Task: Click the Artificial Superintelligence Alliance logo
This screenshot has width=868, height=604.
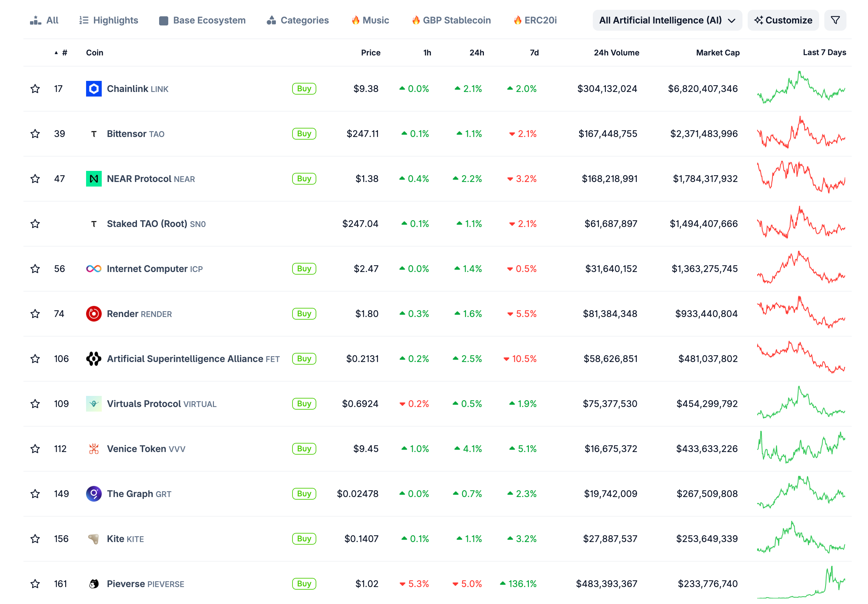Action: pyautogui.click(x=94, y=359)
